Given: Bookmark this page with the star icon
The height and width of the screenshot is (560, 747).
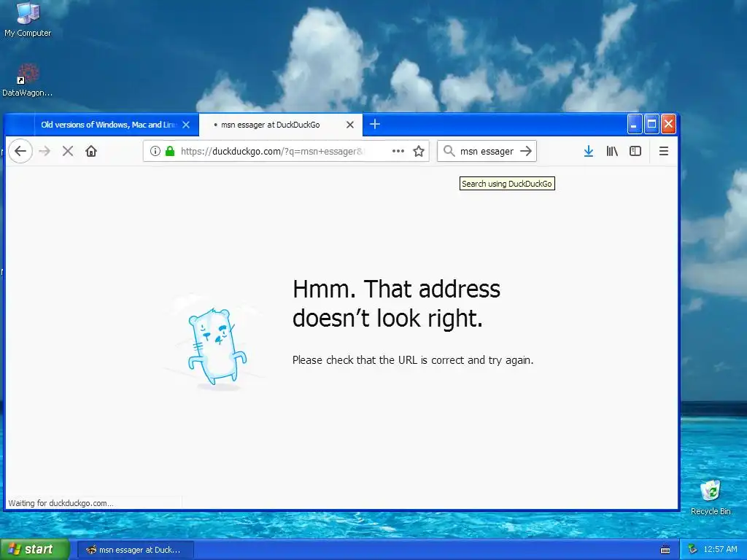Looking at the screenshot, I should click(x=419, y=152).
